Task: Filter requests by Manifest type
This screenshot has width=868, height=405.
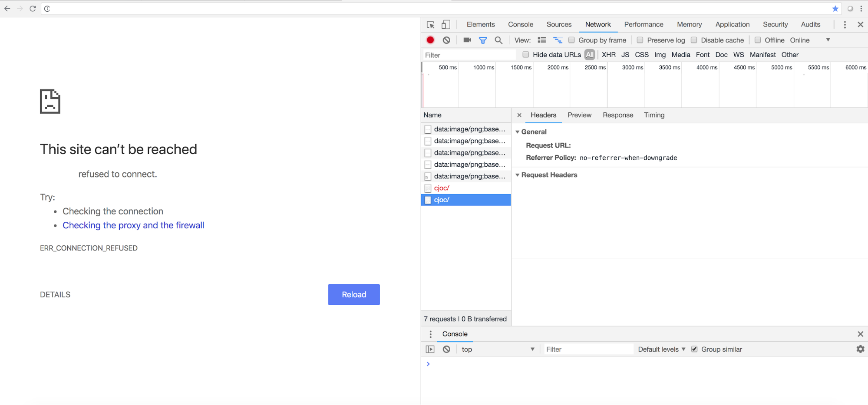Action: click(762, 54)
